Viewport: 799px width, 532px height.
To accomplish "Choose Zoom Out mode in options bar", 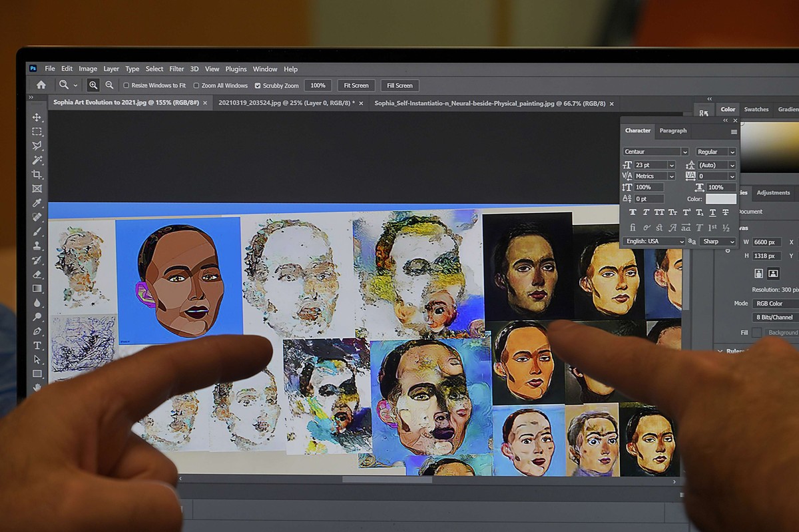I will [x=109, y=85].
